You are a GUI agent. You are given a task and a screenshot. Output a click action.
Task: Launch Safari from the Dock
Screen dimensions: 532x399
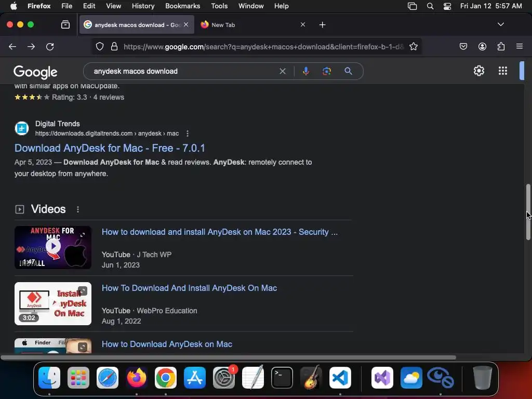[108, 378]
